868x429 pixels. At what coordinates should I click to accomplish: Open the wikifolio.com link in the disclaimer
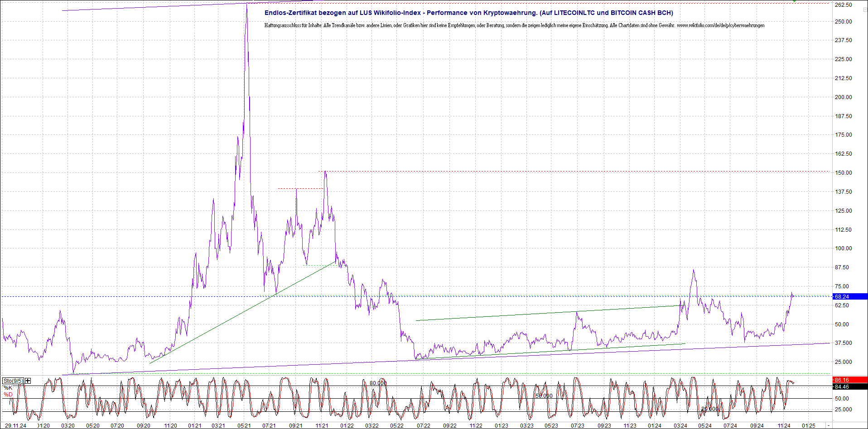coord(720,25)
